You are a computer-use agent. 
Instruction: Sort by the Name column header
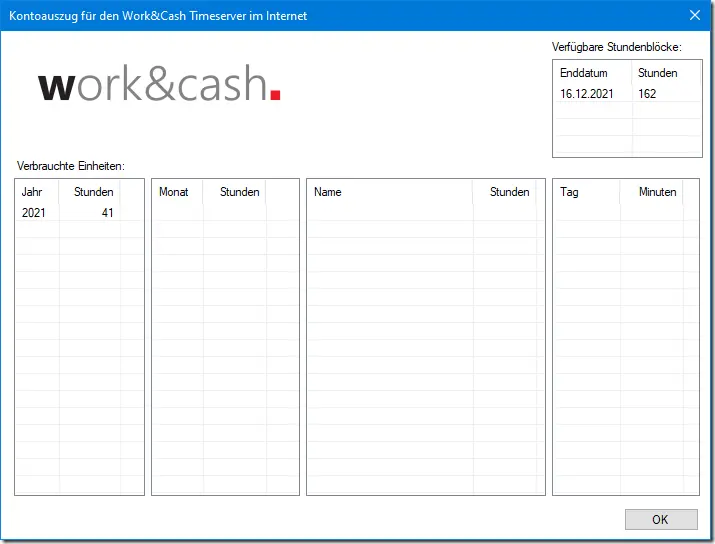tap(390, 192)
